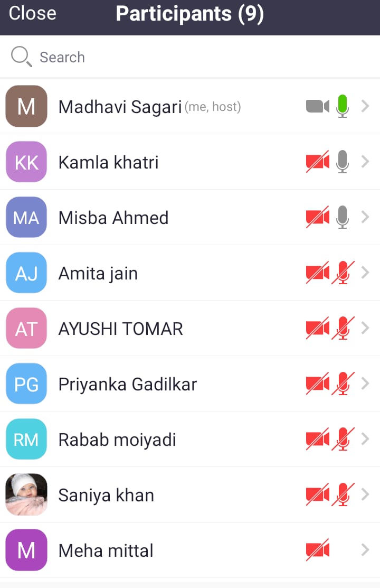The height and width of the screenshot is (588, 380).
Task: Open Saniya khan's profile photo thumbnail
Action: tap(26, 494)
